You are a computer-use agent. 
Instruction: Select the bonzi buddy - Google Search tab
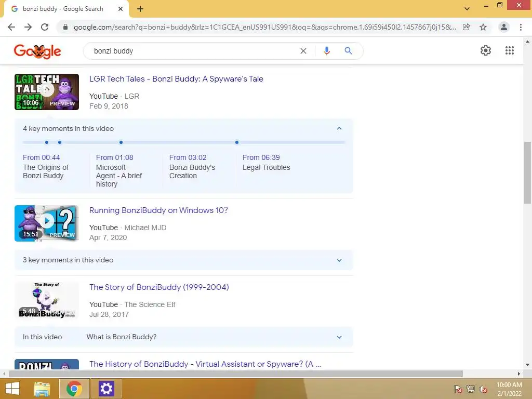[63, 9]
